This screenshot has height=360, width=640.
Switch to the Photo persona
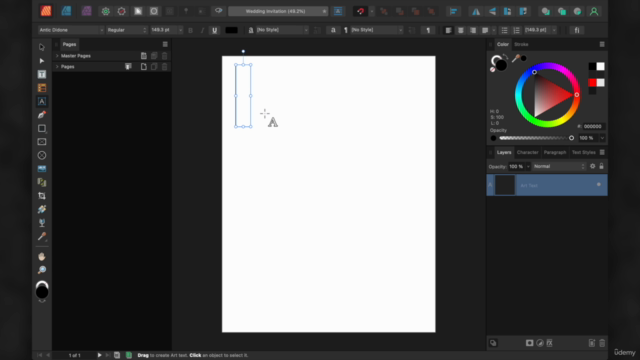coord(86,11)
